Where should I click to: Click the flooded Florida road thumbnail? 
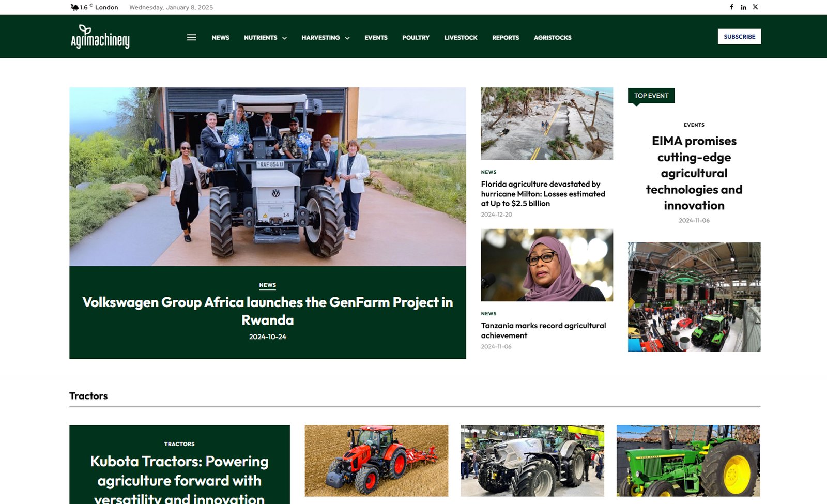point(547,124)
